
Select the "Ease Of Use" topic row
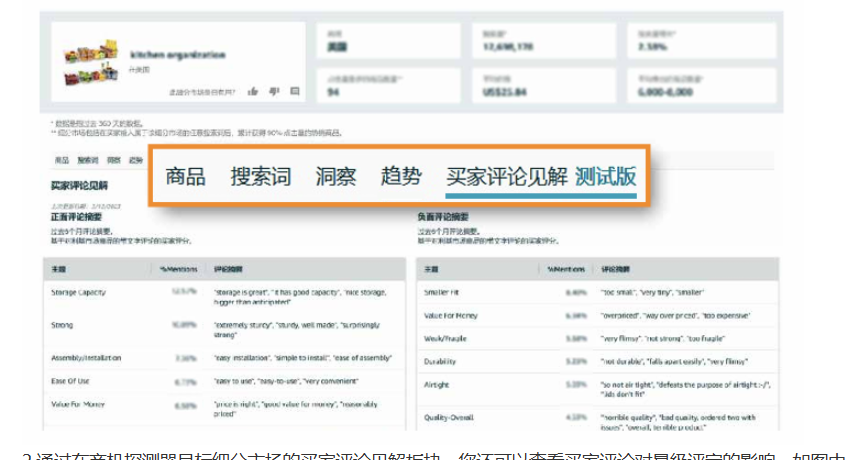(x=224, y=381)
